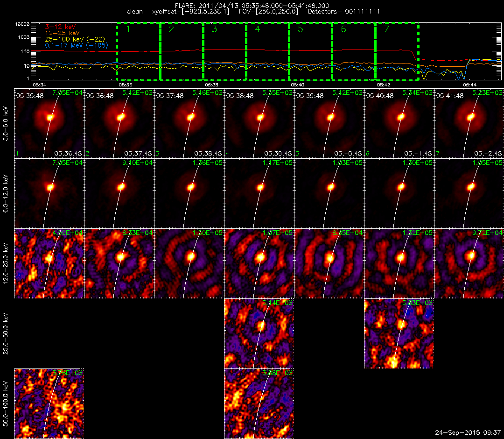Select the 3.0-6.0 keV image starting 05:37:48
The height and width of the screenshot is (439, 504).
189,123
